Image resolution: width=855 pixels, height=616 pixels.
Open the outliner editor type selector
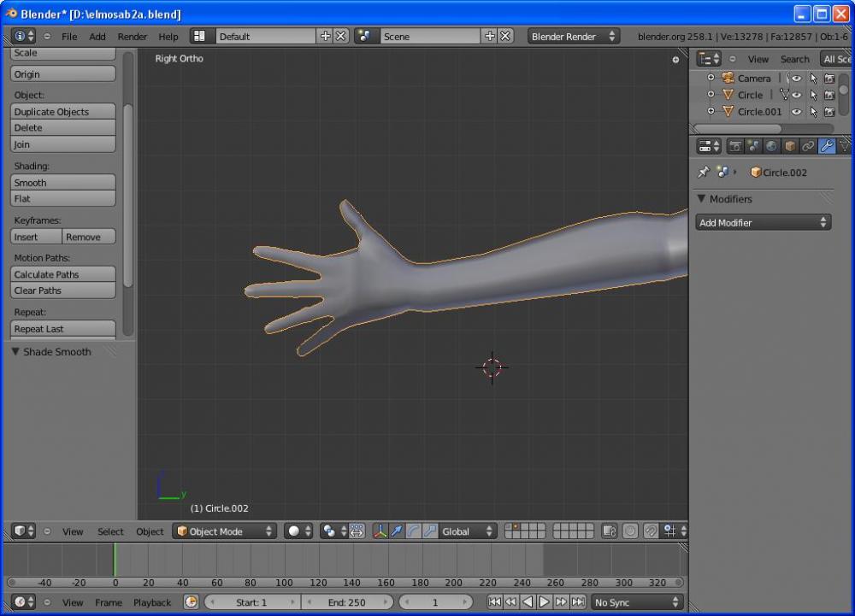(x=710, y=59)
